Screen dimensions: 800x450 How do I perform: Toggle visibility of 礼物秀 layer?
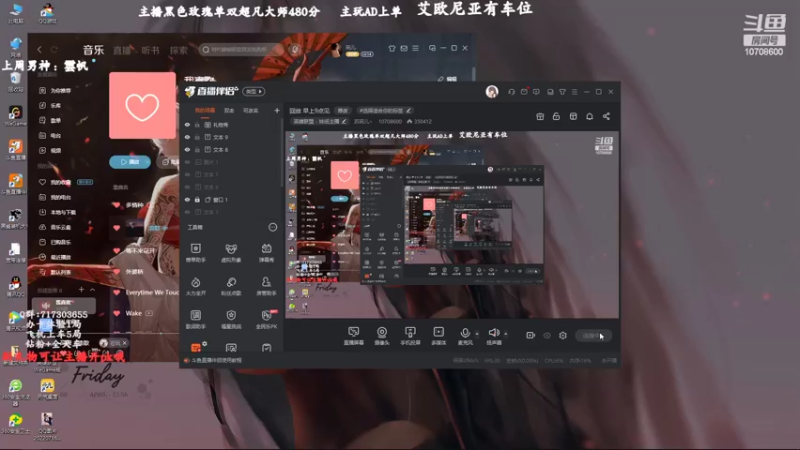pyautogui.click(x=187, y=124)
